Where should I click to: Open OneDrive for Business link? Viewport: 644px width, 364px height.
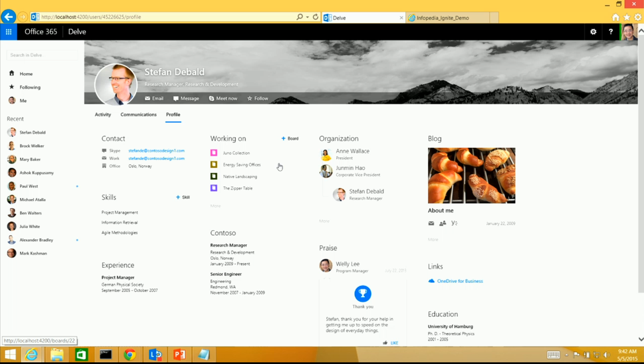click(x=460, y=281)
